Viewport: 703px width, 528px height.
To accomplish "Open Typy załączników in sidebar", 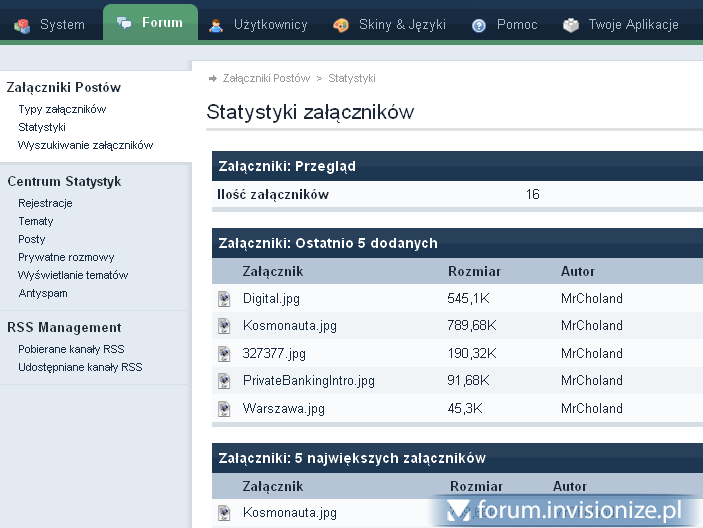I will tap(62, 109).
